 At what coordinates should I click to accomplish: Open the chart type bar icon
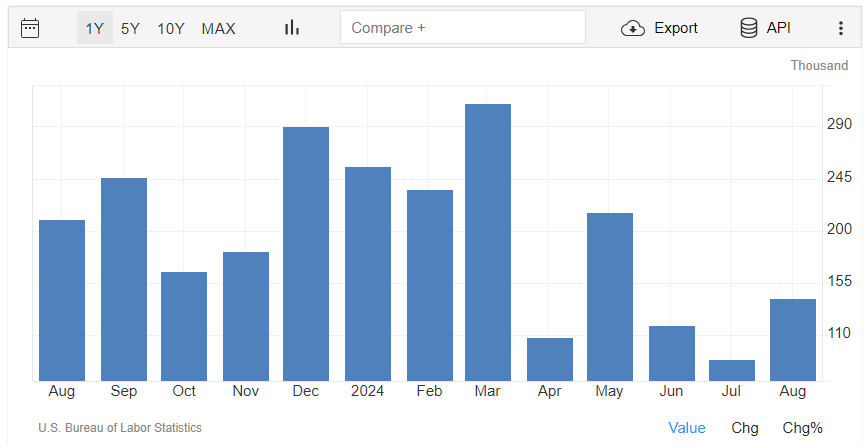[292, 28]
